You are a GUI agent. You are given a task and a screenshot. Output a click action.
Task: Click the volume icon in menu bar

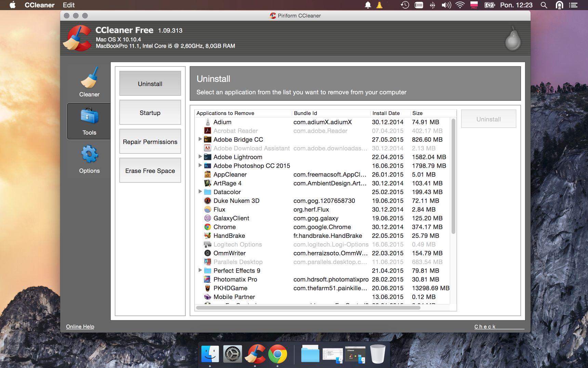click(x=446, y=5)
